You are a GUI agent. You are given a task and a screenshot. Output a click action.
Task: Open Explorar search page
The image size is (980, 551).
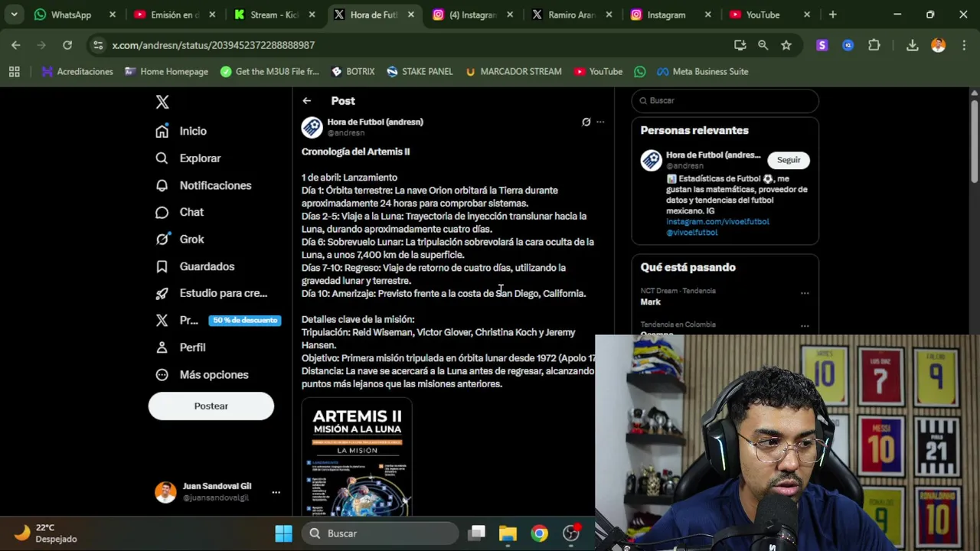click(x=188, y=158)
